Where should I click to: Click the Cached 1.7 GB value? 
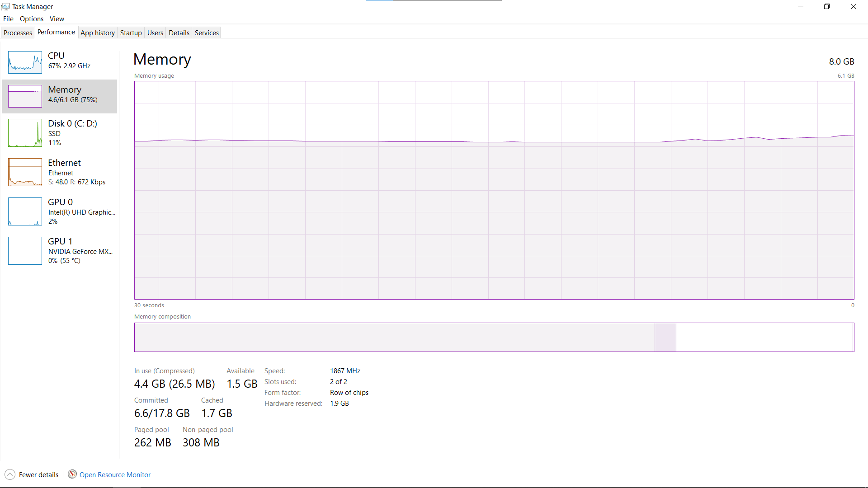coord(217,413)
